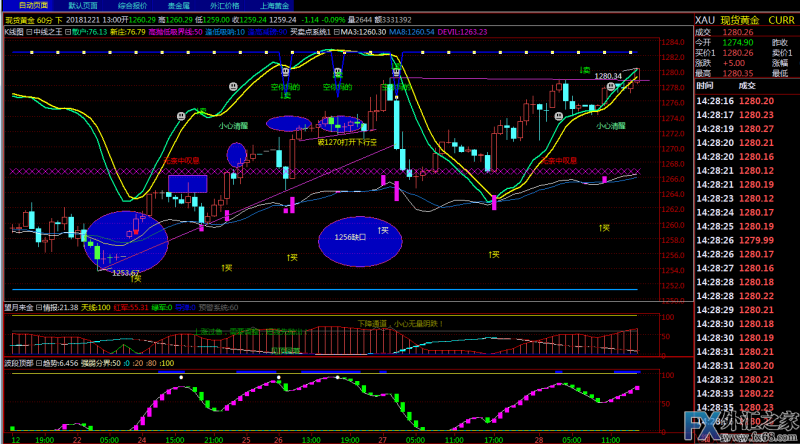Open the 默认页面 tab
The height and width of the screenshot is (444, 800).
tap(82, 5)
